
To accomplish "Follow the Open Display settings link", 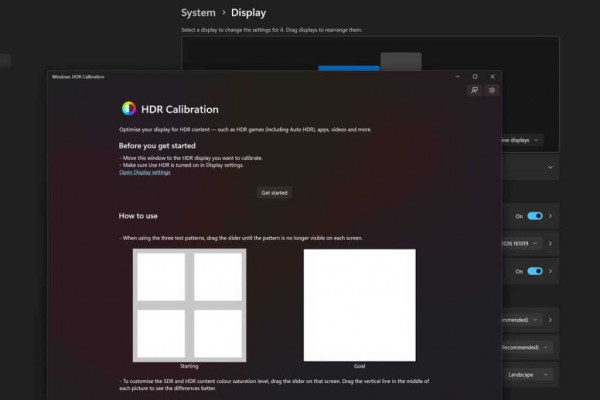I will pos(145,172).
